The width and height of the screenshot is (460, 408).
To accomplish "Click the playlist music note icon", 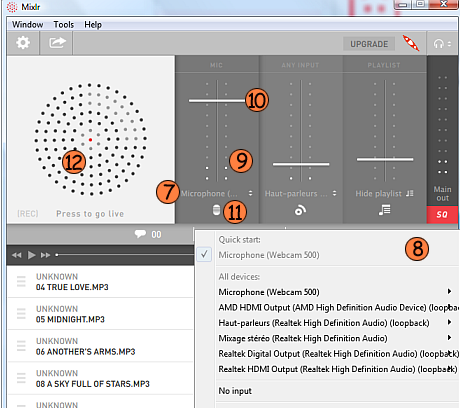I will click(384, 210).
